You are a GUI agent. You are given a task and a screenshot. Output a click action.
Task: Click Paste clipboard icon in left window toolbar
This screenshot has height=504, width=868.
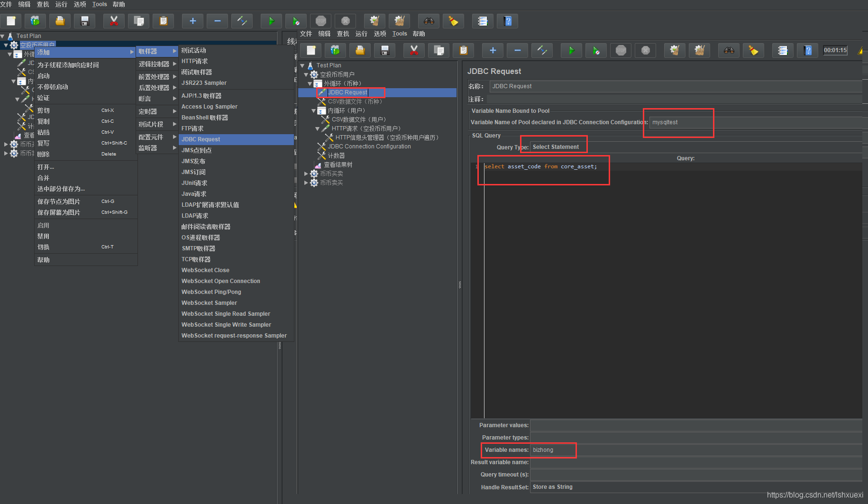click(x=164, y=21)
